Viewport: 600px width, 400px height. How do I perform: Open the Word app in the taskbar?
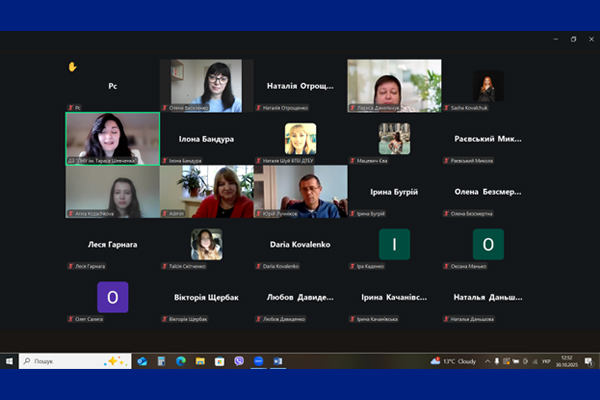[278, 360]
